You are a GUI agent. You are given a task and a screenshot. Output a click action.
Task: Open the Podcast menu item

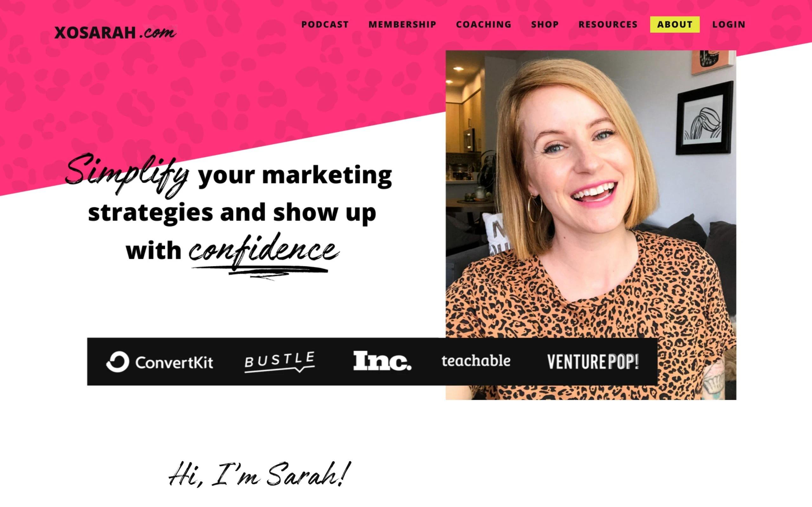click(x=325, y=24)
